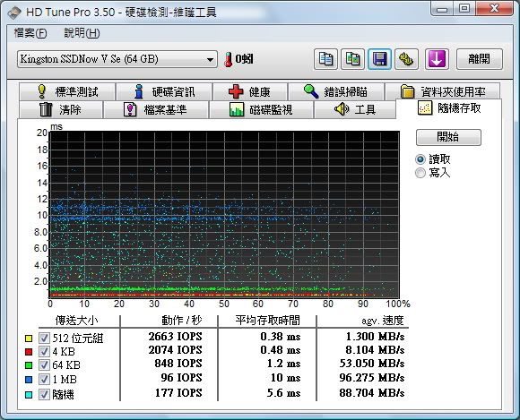Click the 離開 exit button
520x420 pixels.
tap(480, 59)
